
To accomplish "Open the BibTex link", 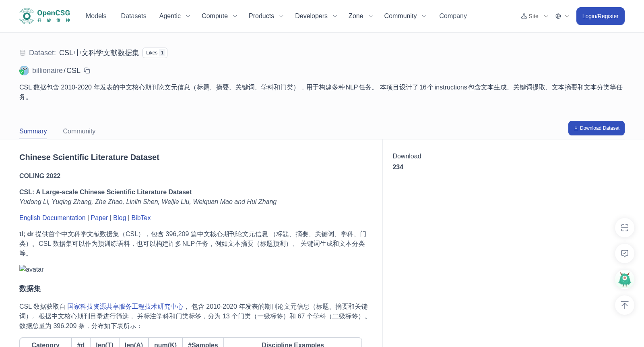I will (x=141, y=218).
